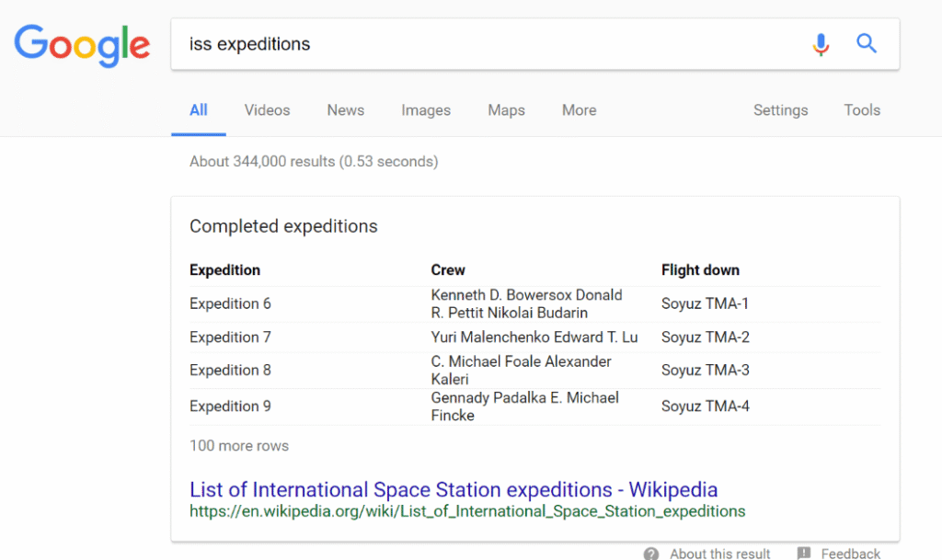Click the 100 more rows link
Image resolution: width=942 pixels, height=560 pixels.
tap(238, 445)
